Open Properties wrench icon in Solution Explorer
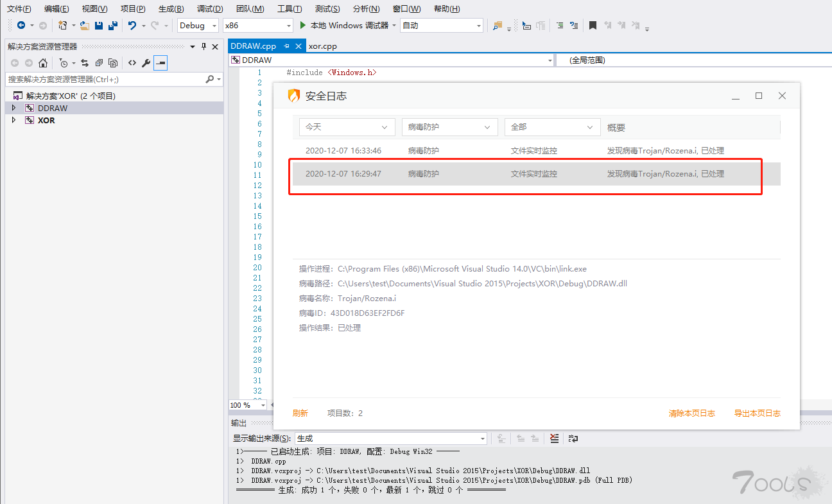Image resolution: width=832 pixels, height=504 pixels. pos(146,63)
